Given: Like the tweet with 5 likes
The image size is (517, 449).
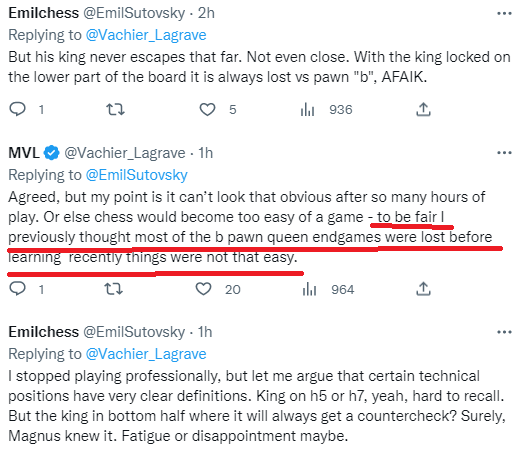Looking at the screenshot, I should click(x=207, y=109).
